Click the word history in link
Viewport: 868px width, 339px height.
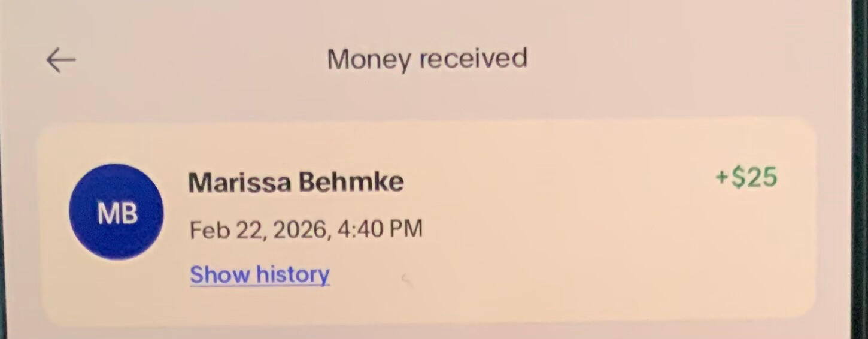tap(293, 274)
